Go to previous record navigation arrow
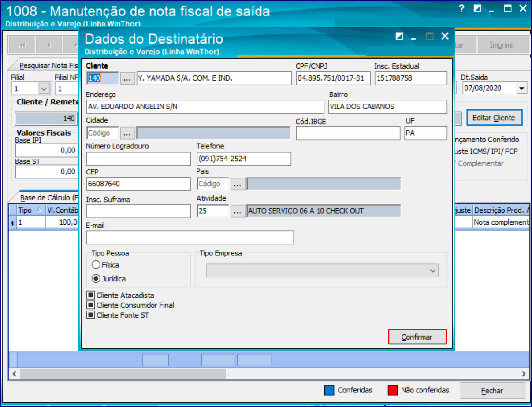 [48, 45]
